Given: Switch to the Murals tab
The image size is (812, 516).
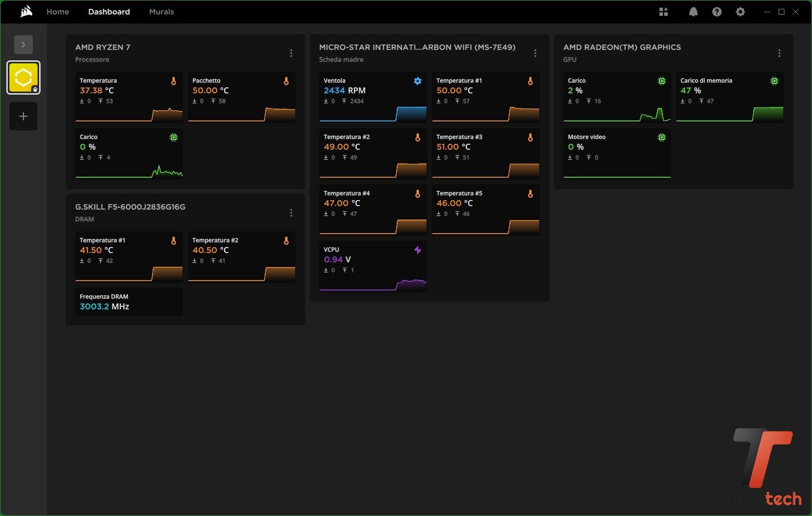Looking at the screenshot, I should 161,12.
